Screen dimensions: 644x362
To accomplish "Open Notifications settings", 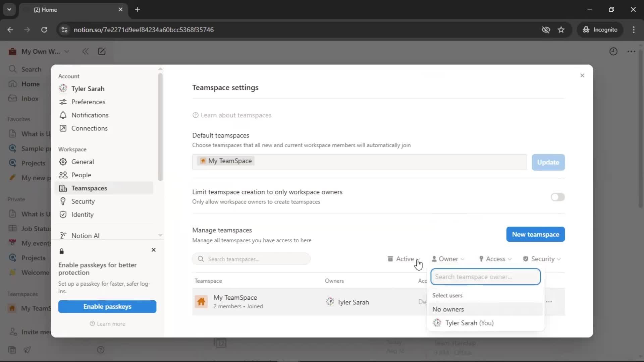I will coord(104,115).
